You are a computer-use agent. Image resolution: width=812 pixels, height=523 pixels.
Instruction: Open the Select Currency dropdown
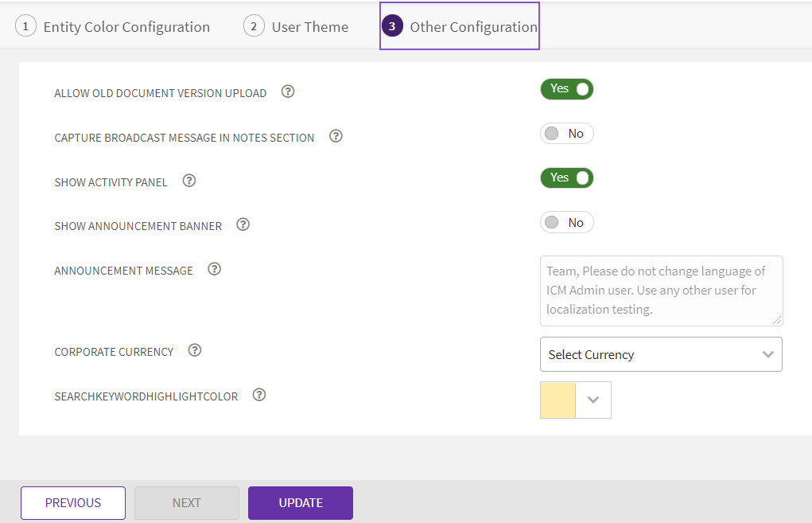660,354
